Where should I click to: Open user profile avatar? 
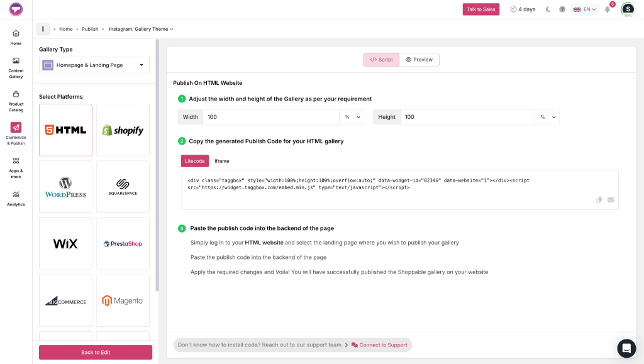(x=628, y=9)
